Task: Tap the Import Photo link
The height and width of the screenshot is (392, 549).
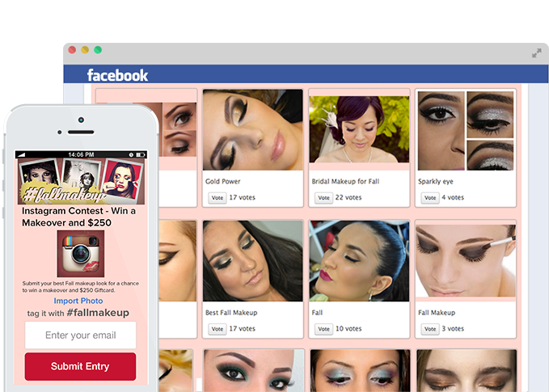Action: pyautogui.click(x=78, y=301)
